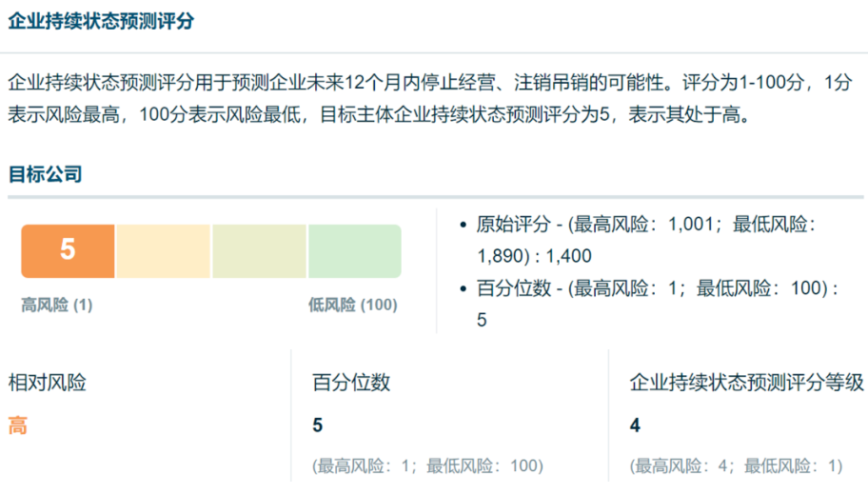The image size is (868, 494).
Task: Click the raw score value 1,400
Action: pyautogui.click(x=568, y=256)
